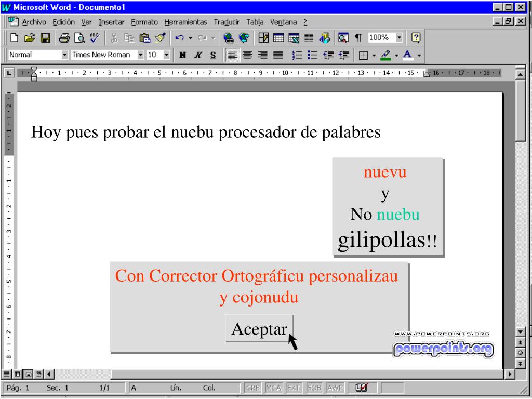Switch to Outline view button
The width and height of the screenshot is (532, 399).
[38, 374]
